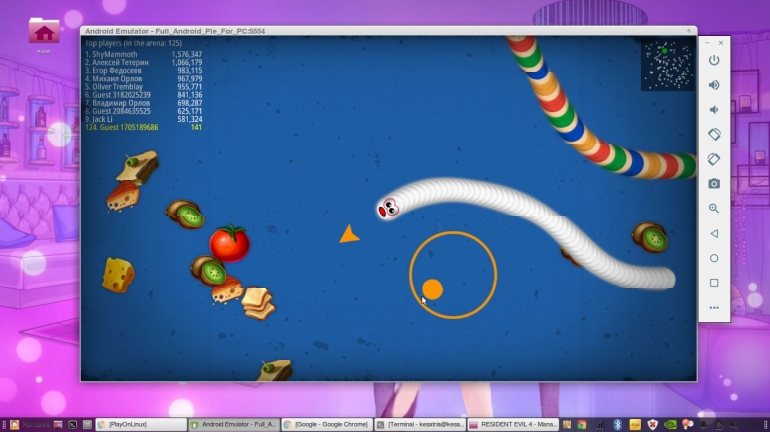Click score 1,576,347 in leaderboard
The height and width of the screenshot is (432, 770).
(x=187, y=54)
